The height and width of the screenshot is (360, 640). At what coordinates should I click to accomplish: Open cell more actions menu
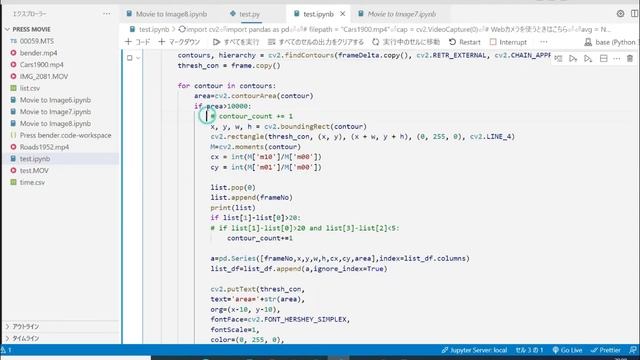click(616, 59)
